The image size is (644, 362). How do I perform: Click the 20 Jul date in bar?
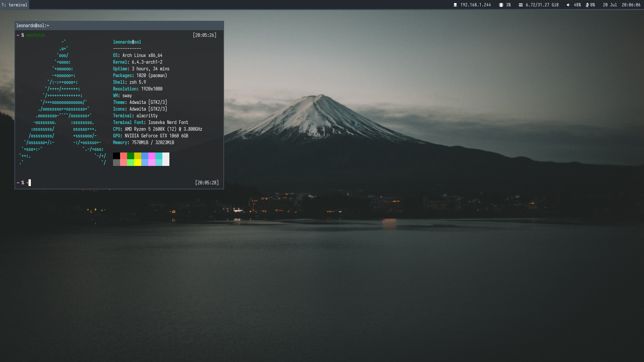[610, 5]
